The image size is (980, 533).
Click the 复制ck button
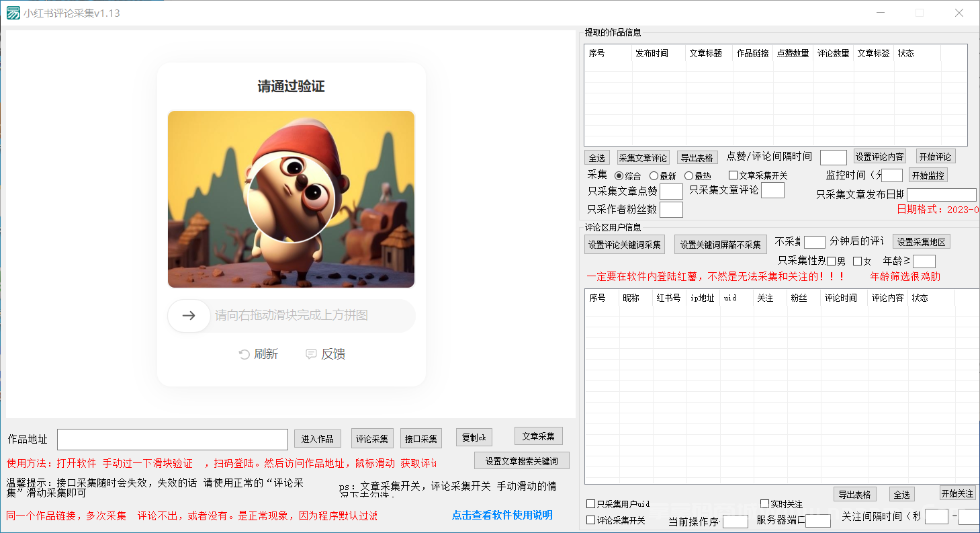473,437
